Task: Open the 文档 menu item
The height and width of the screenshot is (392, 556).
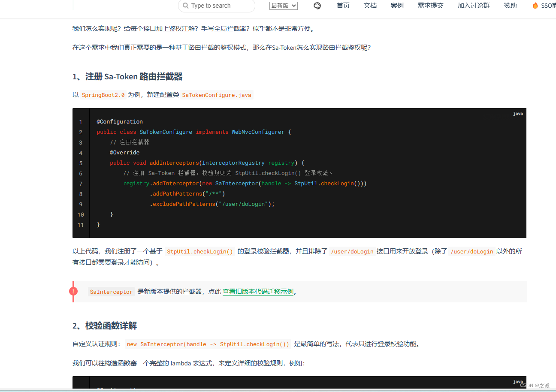Action: click(370, 6)
